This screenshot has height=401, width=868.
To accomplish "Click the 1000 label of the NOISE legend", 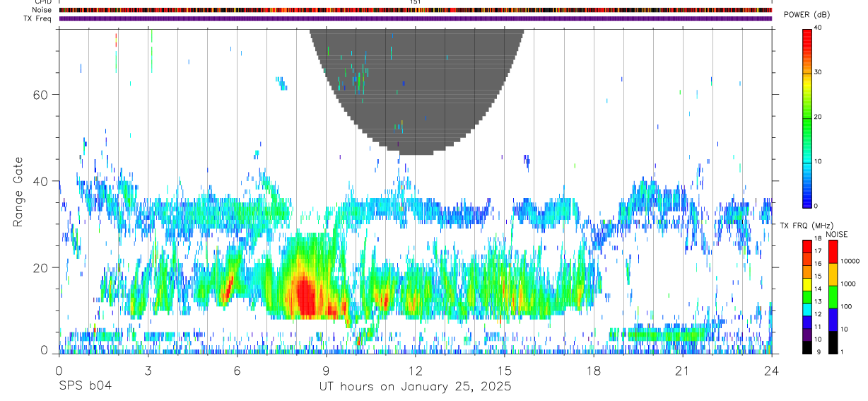I will click(848, 284).
